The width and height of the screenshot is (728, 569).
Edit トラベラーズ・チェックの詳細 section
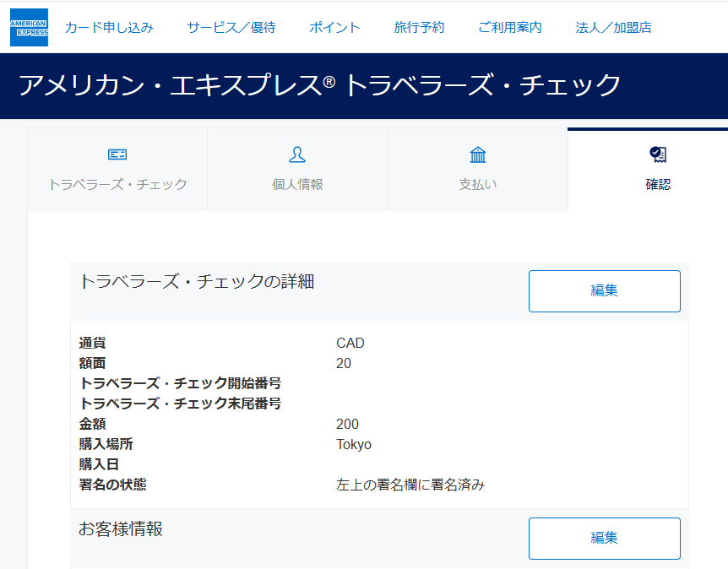click(605, 291)
